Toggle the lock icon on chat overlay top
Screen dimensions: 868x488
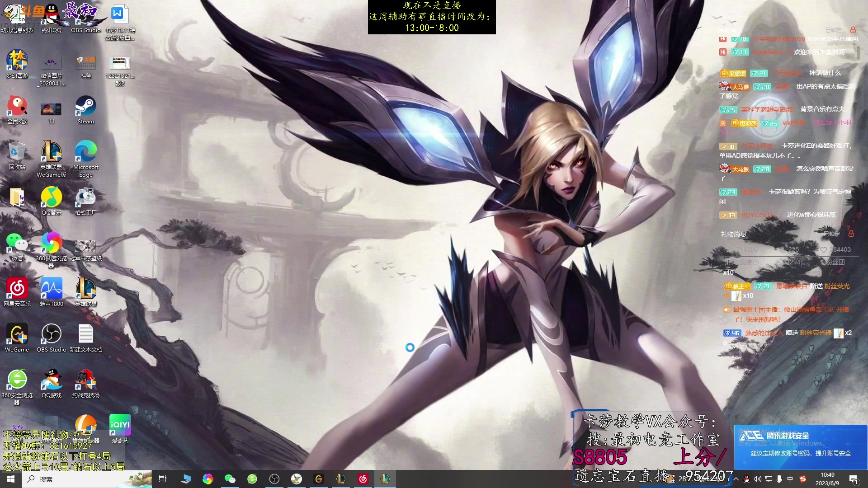pyautogui.click(x=853, y=30)
